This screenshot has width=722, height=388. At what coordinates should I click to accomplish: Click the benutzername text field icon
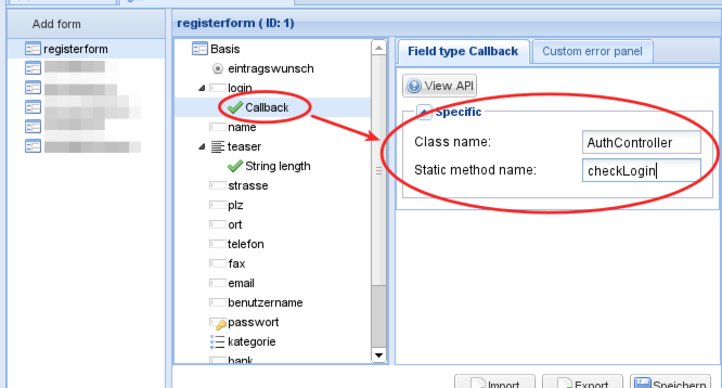(217, 303)
